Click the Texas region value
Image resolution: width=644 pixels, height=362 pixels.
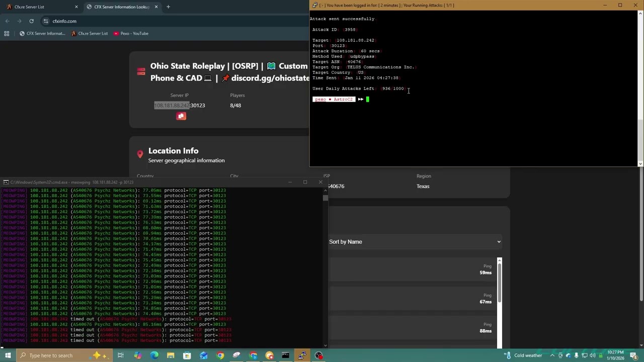tap(423, 186)
